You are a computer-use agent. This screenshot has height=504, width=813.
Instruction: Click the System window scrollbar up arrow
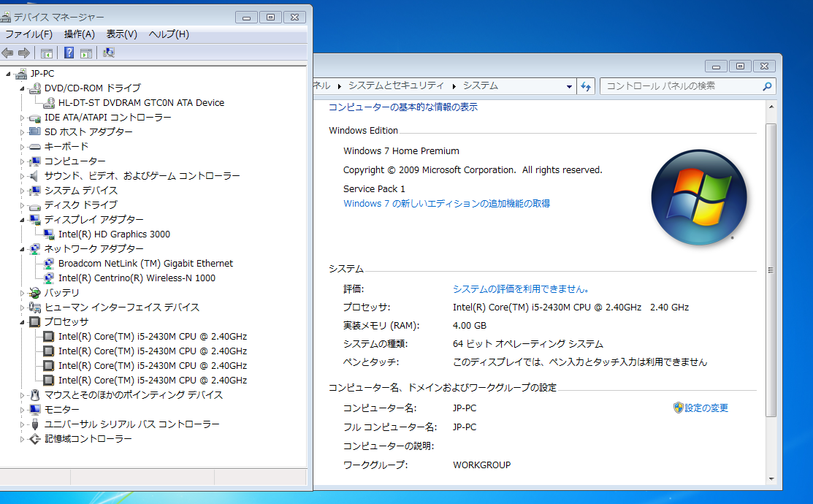click(771, 107)
